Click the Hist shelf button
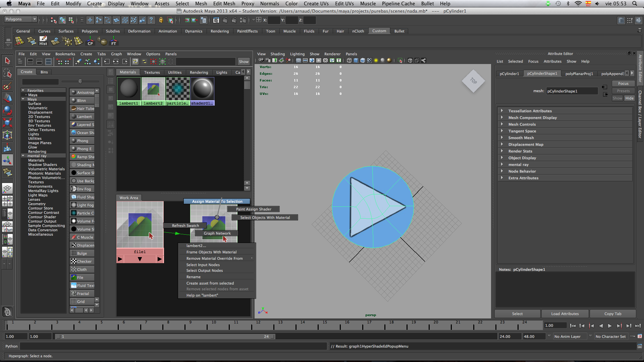This screenshot has width=644, height=362. tap(43, 41)
